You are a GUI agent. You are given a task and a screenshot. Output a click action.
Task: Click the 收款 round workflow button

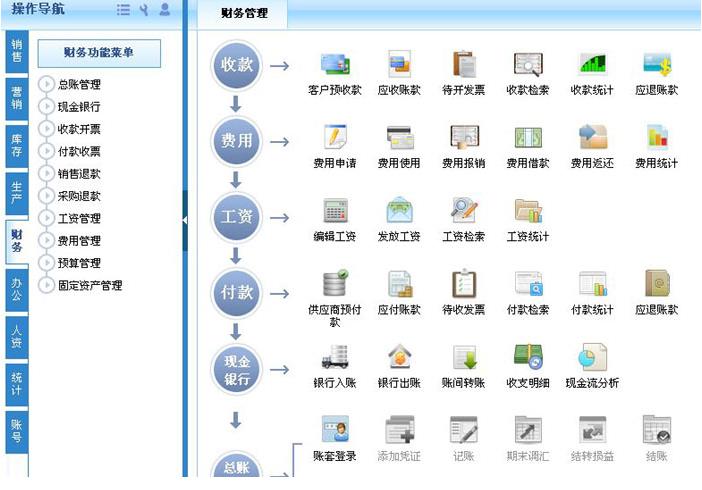pyautogui.click(x=236, y=66)
